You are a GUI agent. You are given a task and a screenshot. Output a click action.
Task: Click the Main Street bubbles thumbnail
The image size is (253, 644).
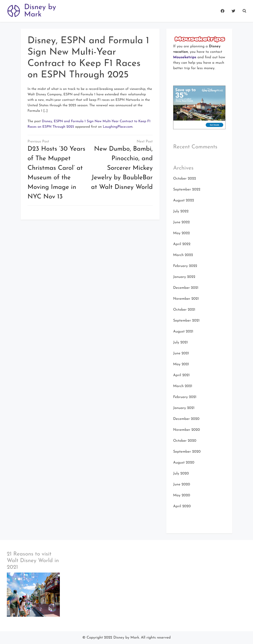coord(33,595)
